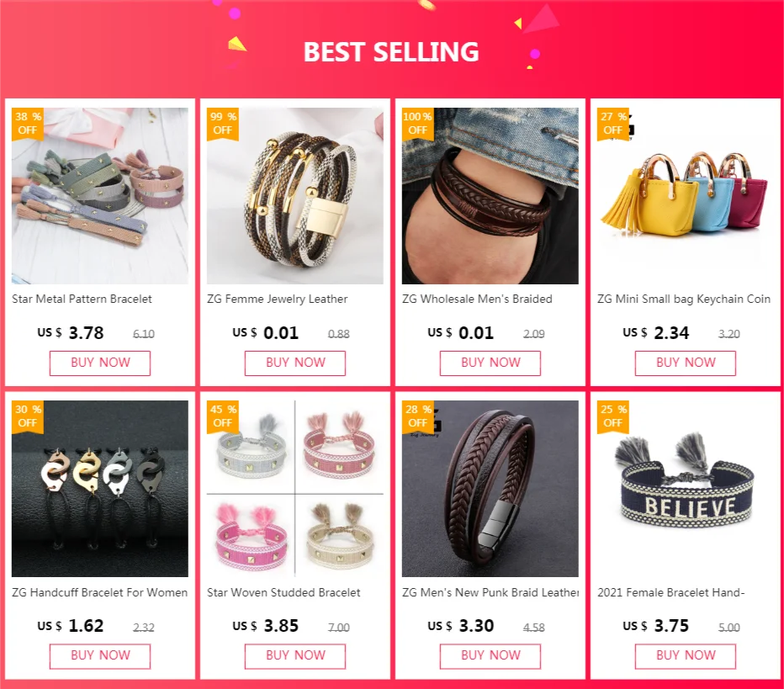Click the 100% OFF discount badge
Screen dimensions: 784x689
(417, 124)
